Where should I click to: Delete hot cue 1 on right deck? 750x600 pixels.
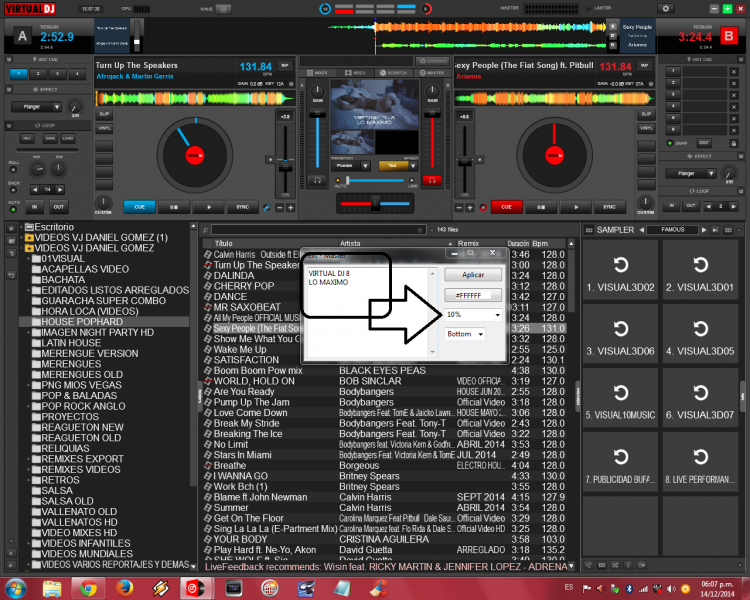[734, 72]
